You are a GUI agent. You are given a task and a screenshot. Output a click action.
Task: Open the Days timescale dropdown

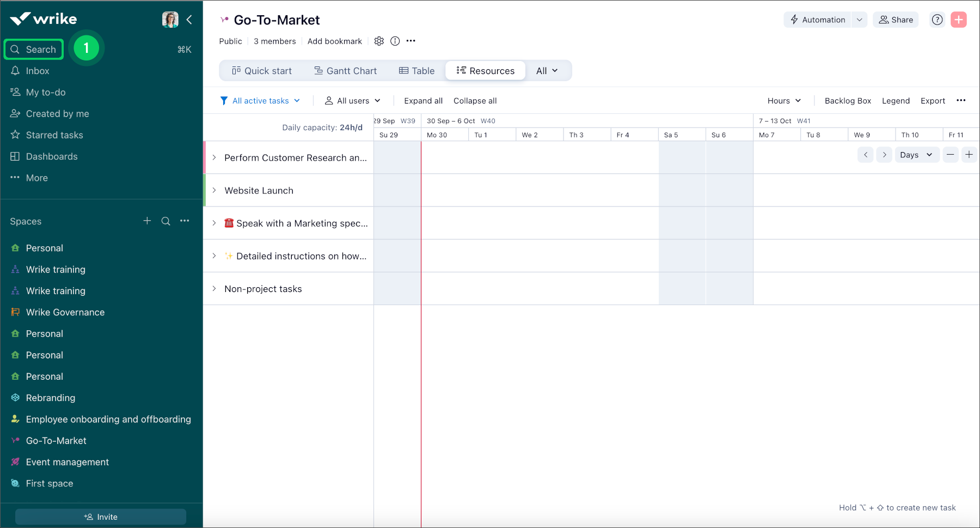pyautogui.click(x=916, y=155)
